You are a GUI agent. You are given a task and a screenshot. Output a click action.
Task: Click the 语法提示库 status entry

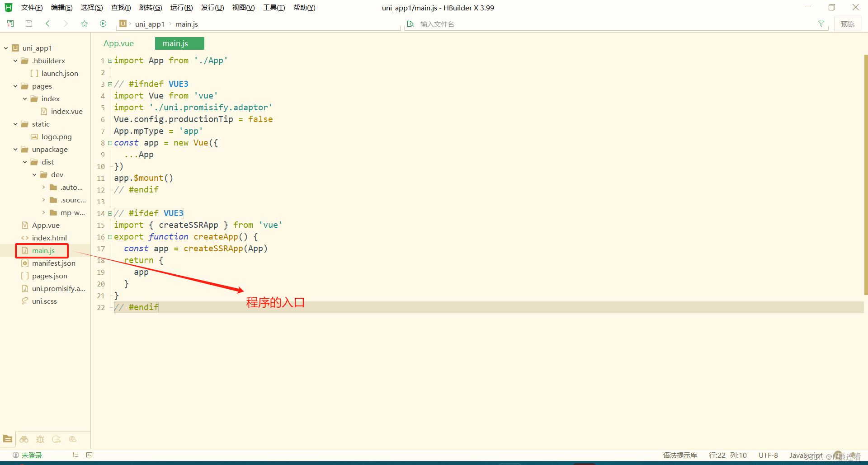(680, 455)
